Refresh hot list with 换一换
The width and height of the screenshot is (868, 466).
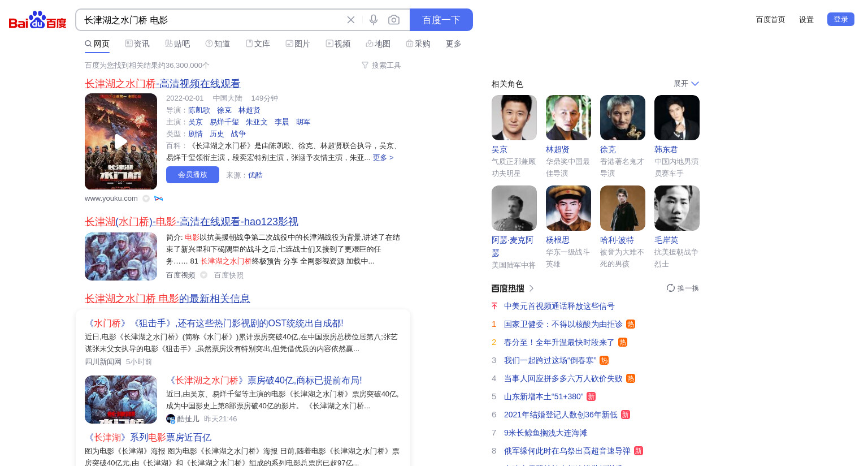pos(683,288)
